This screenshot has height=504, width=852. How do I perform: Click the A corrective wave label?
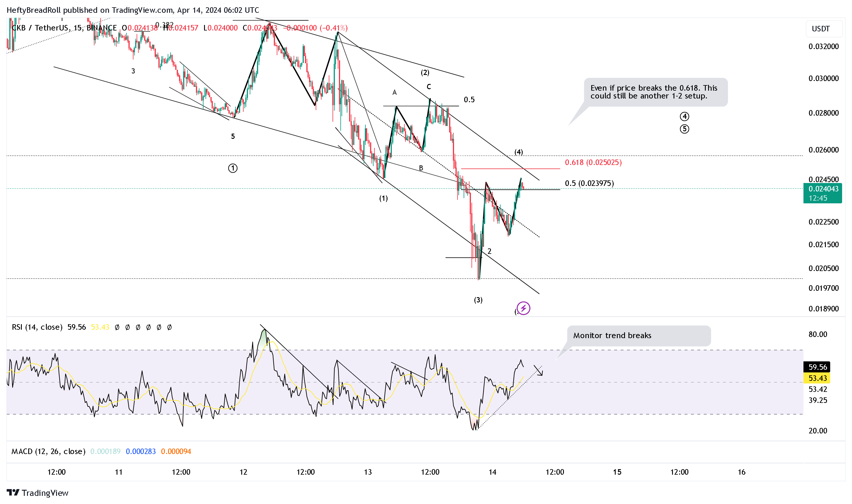(x=394, y=92)
